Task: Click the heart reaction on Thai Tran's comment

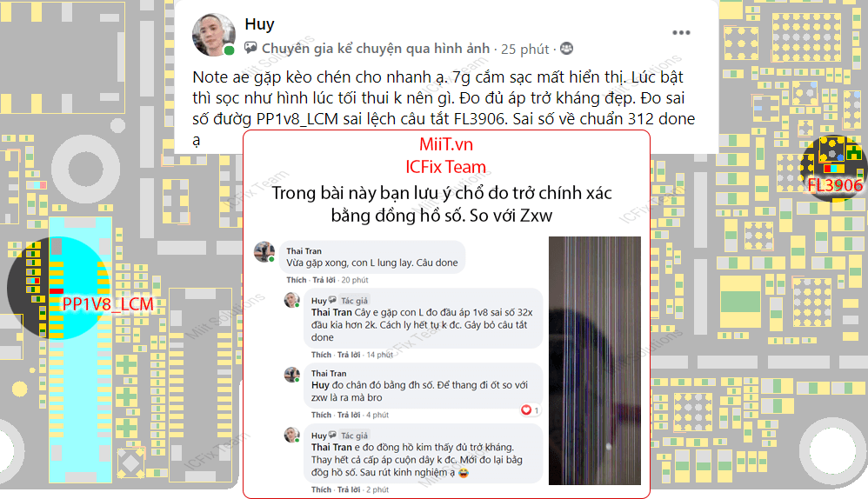Action: (x=526, y=410)
